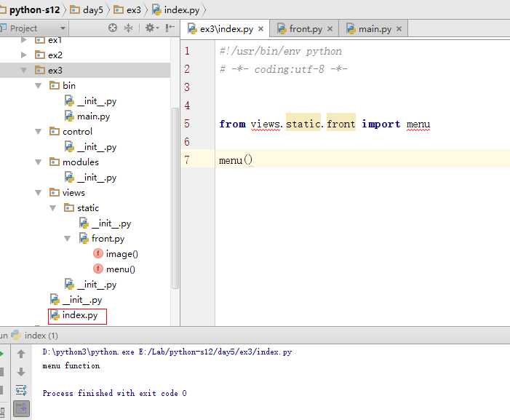Image resolution: width=510 pixels, height=420 pixels.
Task: Expand the ex2 folder arrow
Action: (x=24, y=55)
